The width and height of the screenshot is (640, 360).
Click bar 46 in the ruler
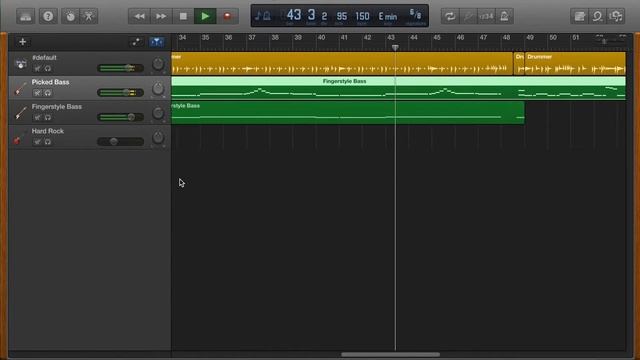[460, 38]
